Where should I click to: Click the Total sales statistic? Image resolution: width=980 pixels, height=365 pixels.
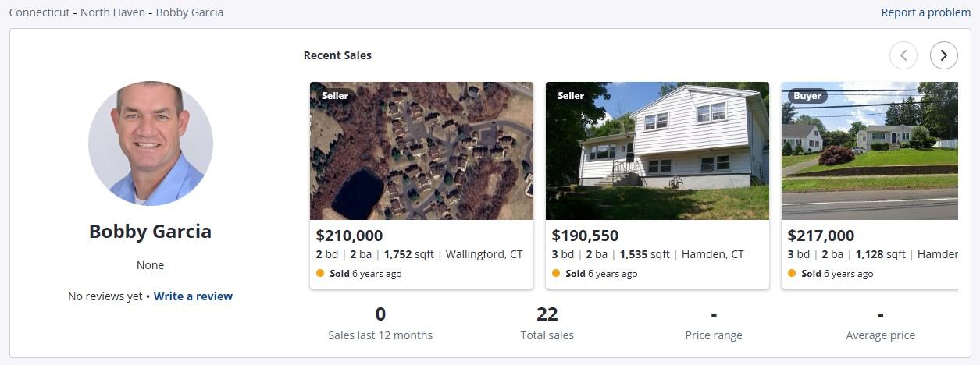[547, 324]
